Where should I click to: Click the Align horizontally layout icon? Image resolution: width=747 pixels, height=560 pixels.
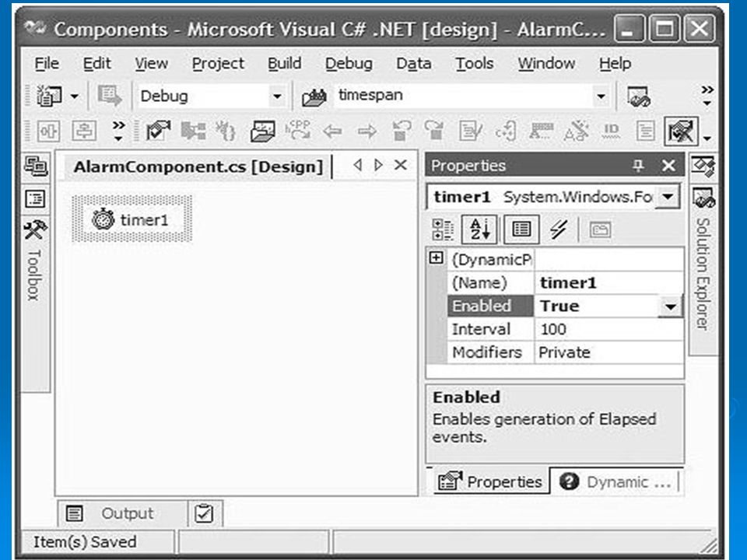pos(48,131)
